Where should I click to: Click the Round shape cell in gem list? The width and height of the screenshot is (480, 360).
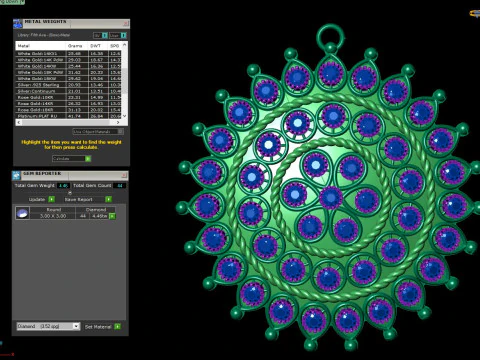tap(53, 210)
